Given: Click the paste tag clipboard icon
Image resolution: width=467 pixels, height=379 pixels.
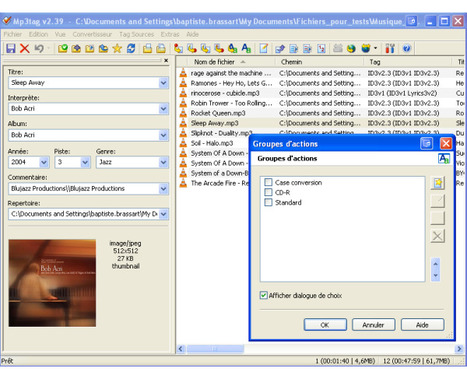Looking at the screenshot, I should coord(161,48).
